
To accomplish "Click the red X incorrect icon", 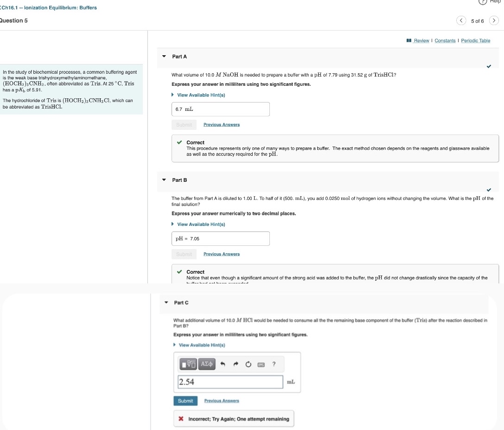I will coord(181,418).
